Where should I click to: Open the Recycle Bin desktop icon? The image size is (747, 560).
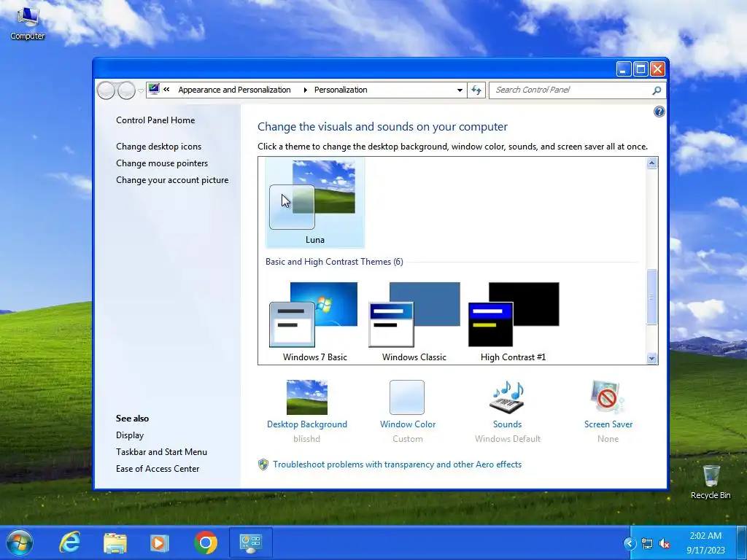pyautogui.click(x=711, y=482)
